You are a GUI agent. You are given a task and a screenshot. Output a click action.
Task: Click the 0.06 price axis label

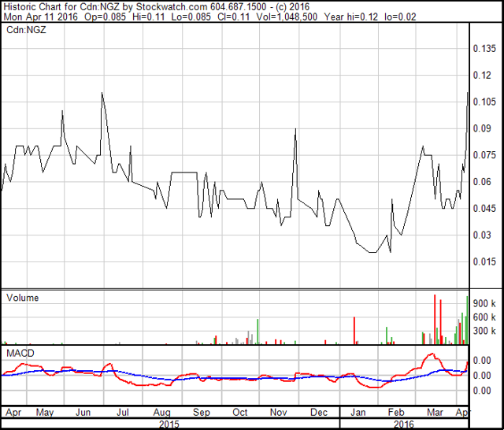tap(482, 182)
